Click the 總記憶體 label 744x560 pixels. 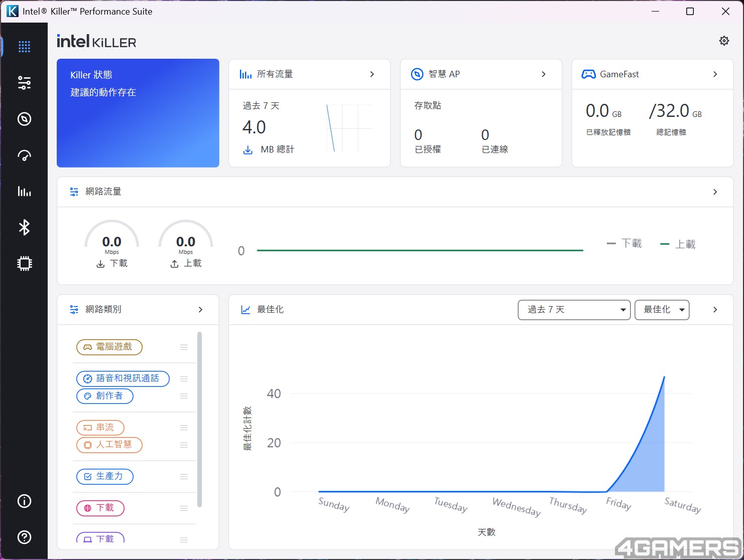tap(671, 132)
